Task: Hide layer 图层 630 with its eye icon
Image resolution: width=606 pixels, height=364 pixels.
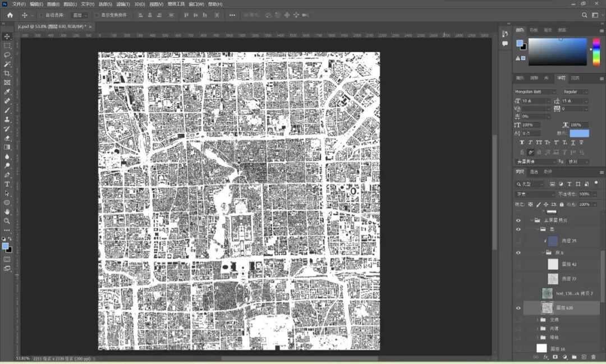Action: click(x=518, y=308)
